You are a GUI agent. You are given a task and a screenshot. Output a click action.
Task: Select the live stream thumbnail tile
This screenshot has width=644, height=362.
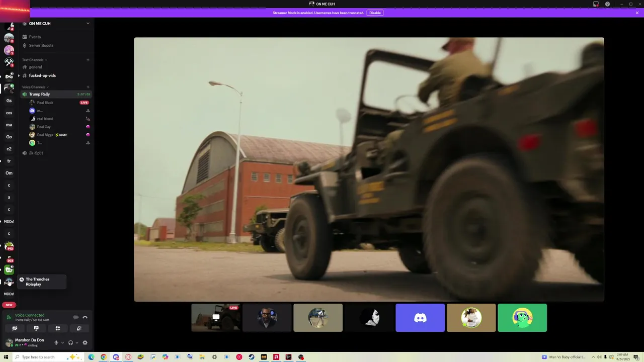click(x=216, y=318)
